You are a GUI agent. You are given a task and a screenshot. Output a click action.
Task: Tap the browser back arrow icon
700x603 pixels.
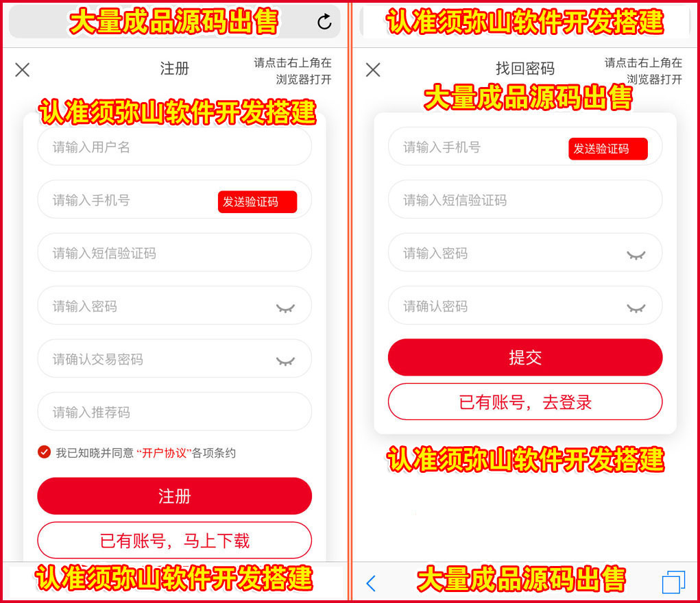tap(371, 583)
